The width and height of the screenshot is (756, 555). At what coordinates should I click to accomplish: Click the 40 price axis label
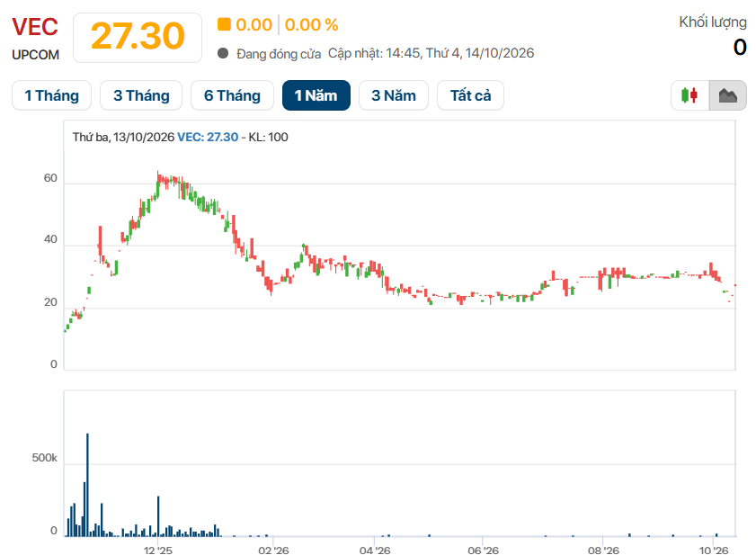point(50,239)
